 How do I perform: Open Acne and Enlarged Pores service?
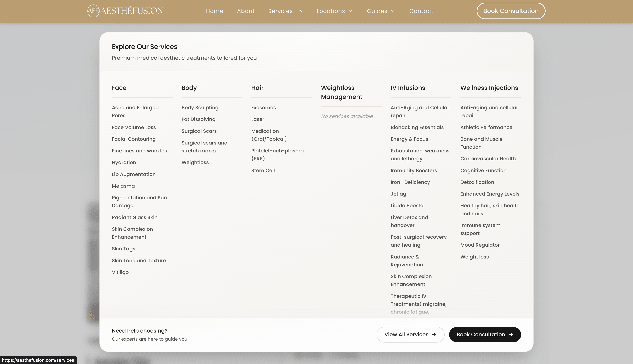pyautogui.click(x=135, y=112)
